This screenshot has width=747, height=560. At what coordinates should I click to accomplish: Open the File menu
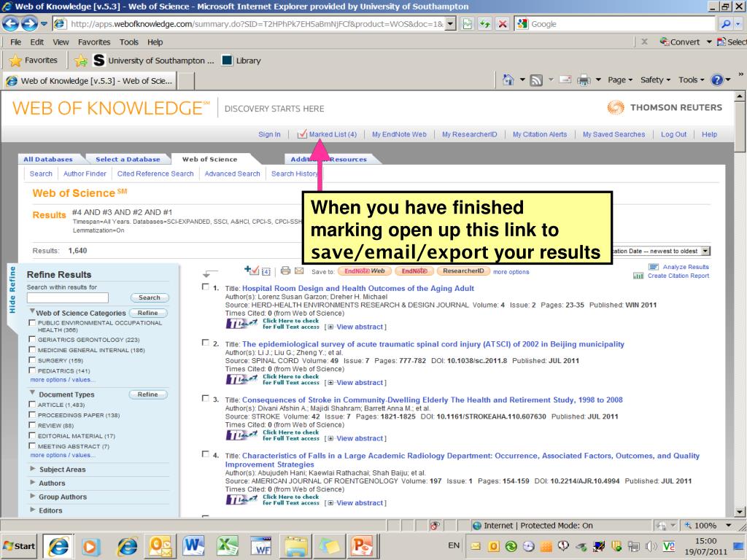tap(16, 42)
